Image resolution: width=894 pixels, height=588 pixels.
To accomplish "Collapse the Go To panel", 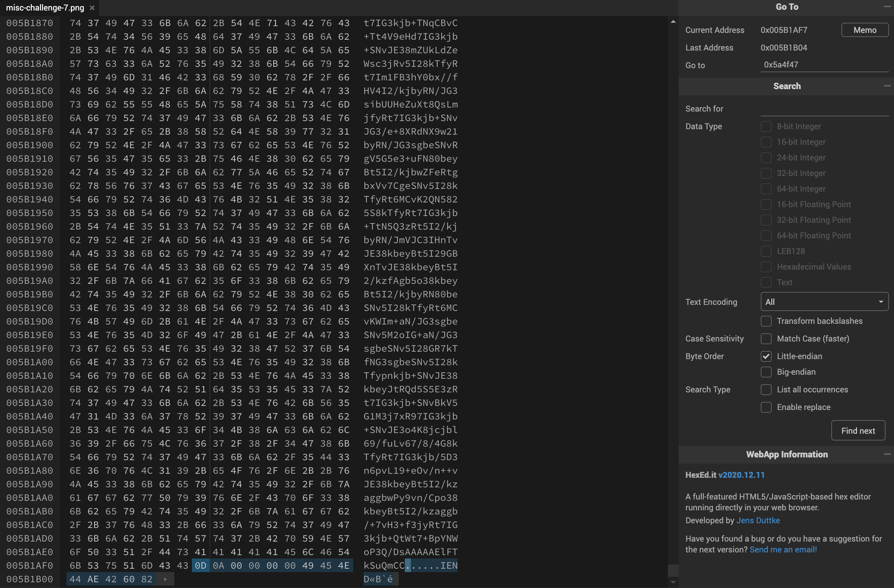I will click(x=887, y=7).
